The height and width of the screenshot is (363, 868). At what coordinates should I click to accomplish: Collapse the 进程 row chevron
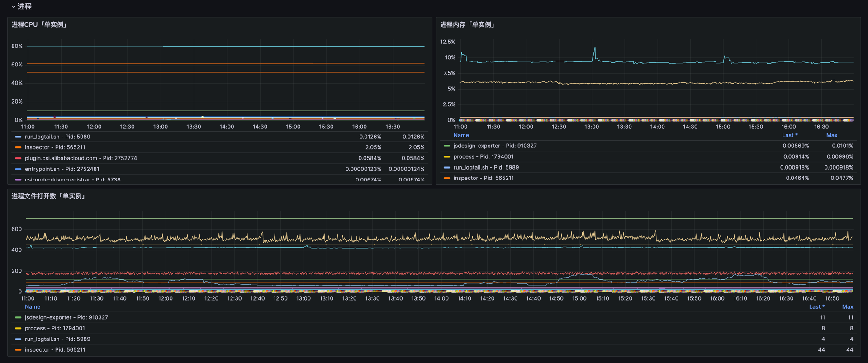[x=14, y=7]
